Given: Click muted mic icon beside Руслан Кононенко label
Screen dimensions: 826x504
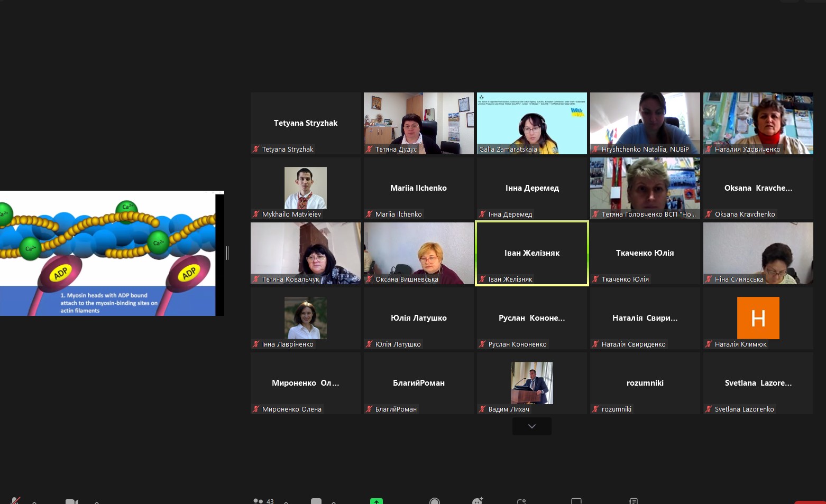Looking at the screenshot, I should tap(482, 344).
